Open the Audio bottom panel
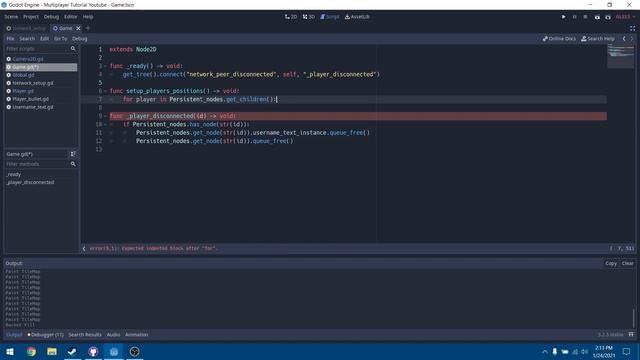 coord(113,334)
